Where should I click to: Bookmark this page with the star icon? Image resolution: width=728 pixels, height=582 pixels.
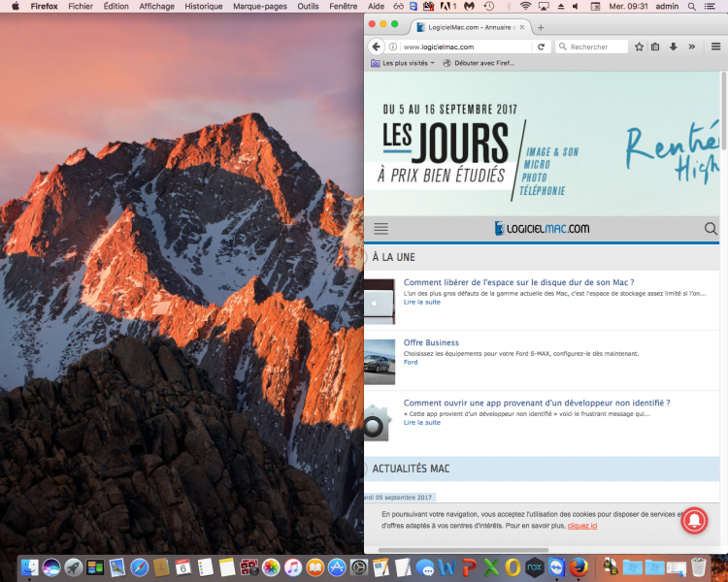(640, 47)
